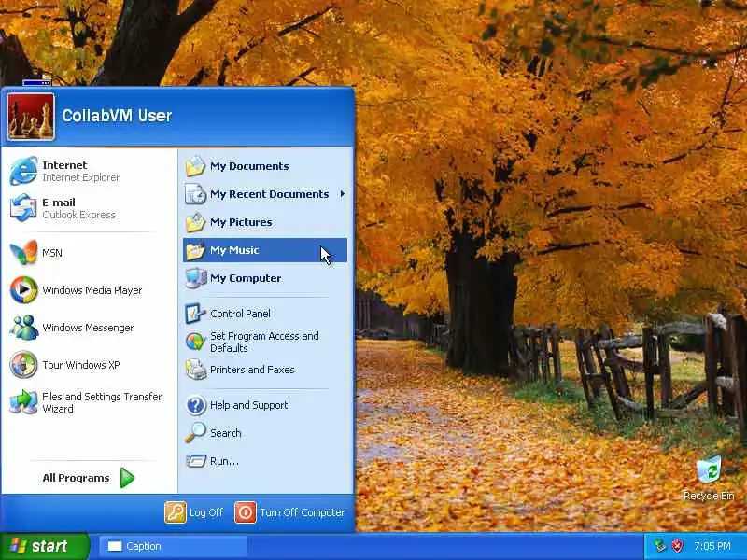Click the Recycle Bin label text
The width and height of the screenshot is (747, 560).
(x=709, y=496)
